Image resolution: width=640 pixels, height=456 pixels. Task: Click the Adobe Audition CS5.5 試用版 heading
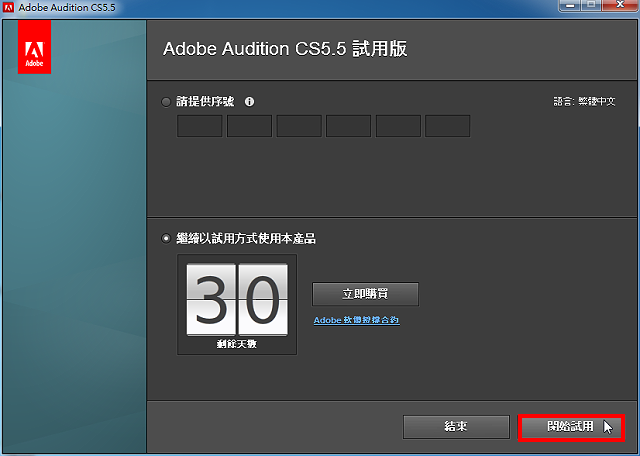[x=285, y=49]
